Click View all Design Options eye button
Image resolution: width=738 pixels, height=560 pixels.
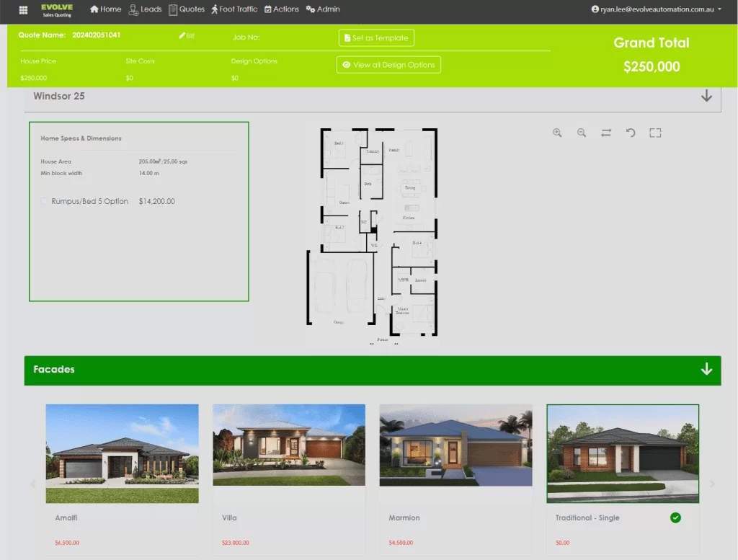click(x=388, y=65)
